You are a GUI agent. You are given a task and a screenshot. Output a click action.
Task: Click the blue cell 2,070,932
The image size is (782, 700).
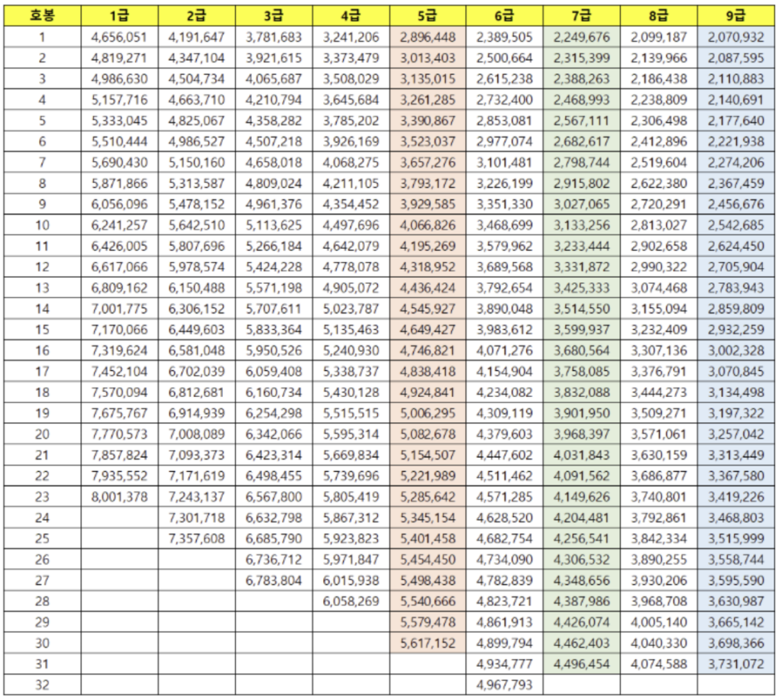coord(736,37)
